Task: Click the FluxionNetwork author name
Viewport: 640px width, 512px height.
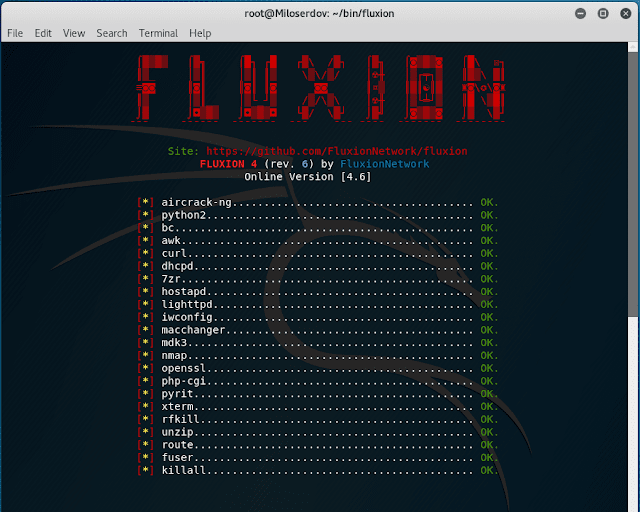Action: [x=384, y=164]
